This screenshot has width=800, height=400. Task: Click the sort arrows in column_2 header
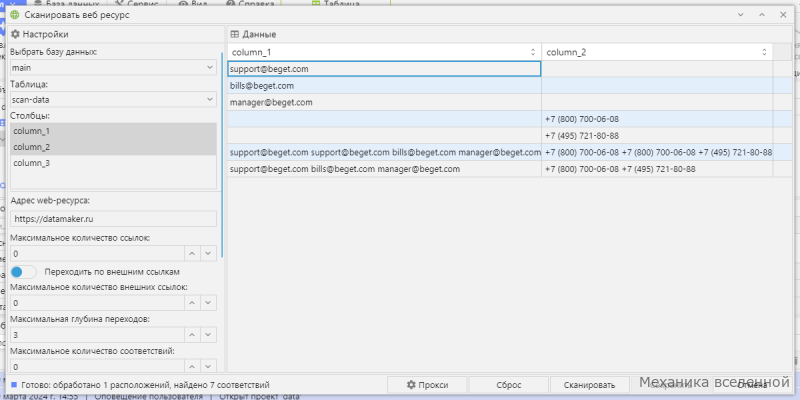coord(764,52)
